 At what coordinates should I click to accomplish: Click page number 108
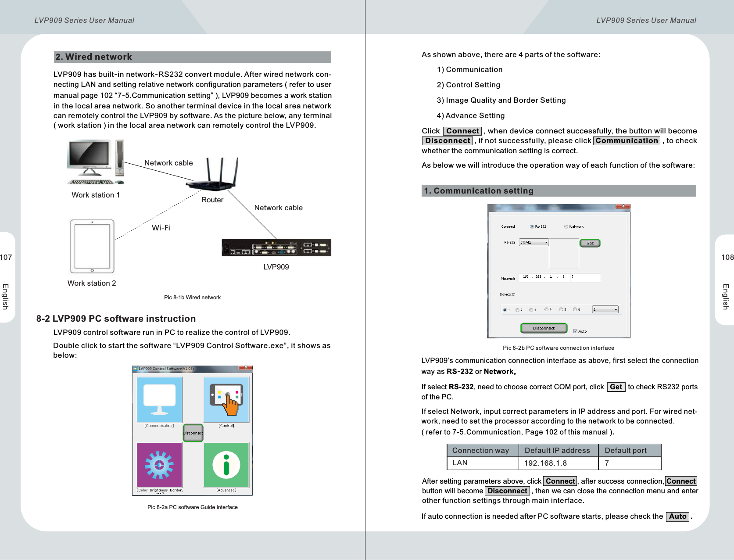point(727,257)
